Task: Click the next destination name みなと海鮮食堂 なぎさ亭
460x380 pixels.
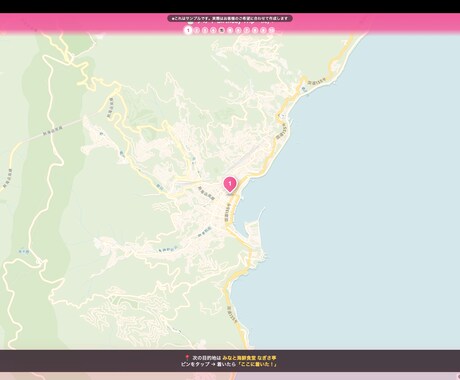Action: [249, 358]
